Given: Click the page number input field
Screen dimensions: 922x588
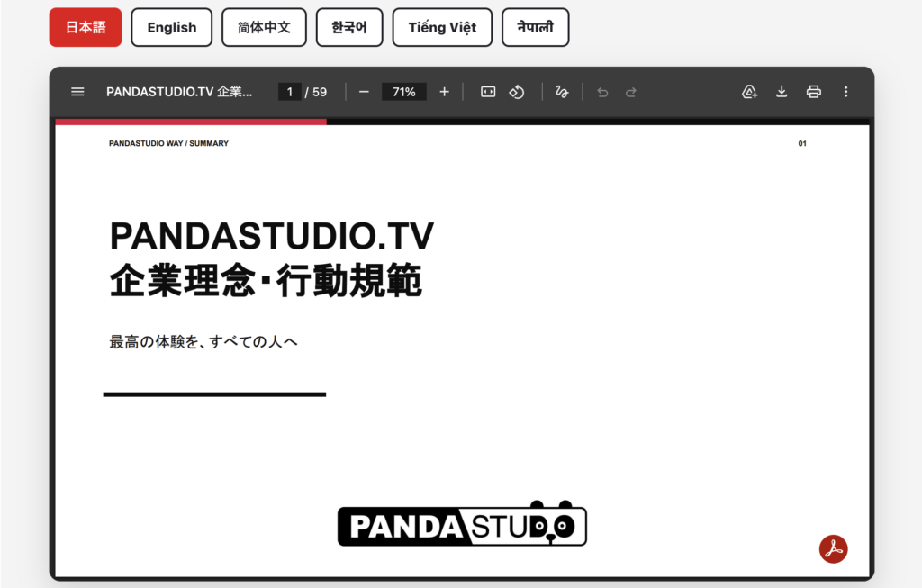Looking at the screenshot, I should click(289, 92).
